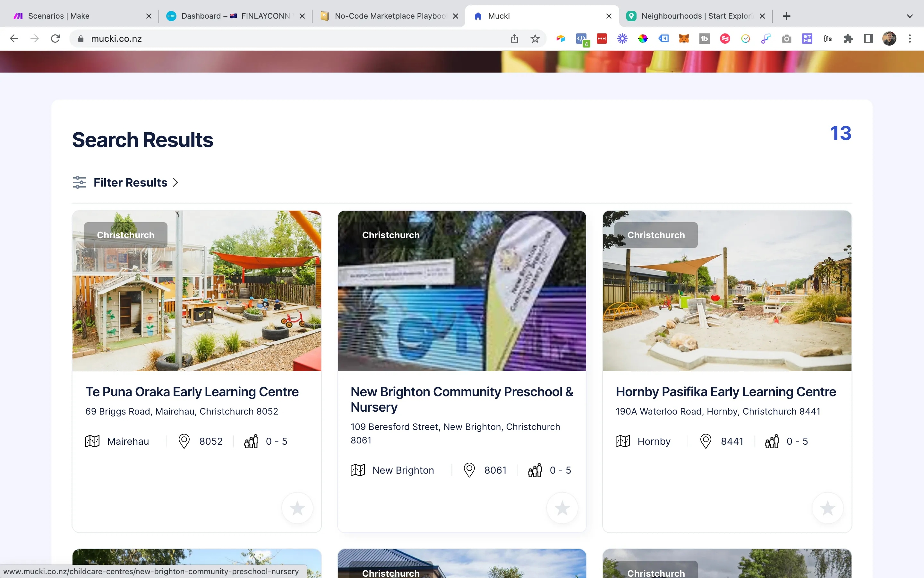The width and height of the screenshot is (924, 578).
Task: Click New Brighton Preschool banner photo
Action: 462,291
